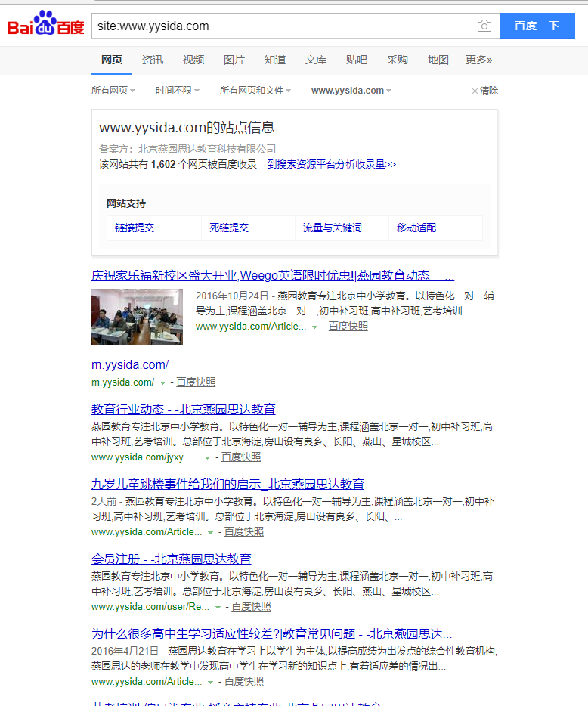Click the www.yysida.com的站点信息 heading
The height and width of the screenshot is (706, 588).
coord(187,128)
